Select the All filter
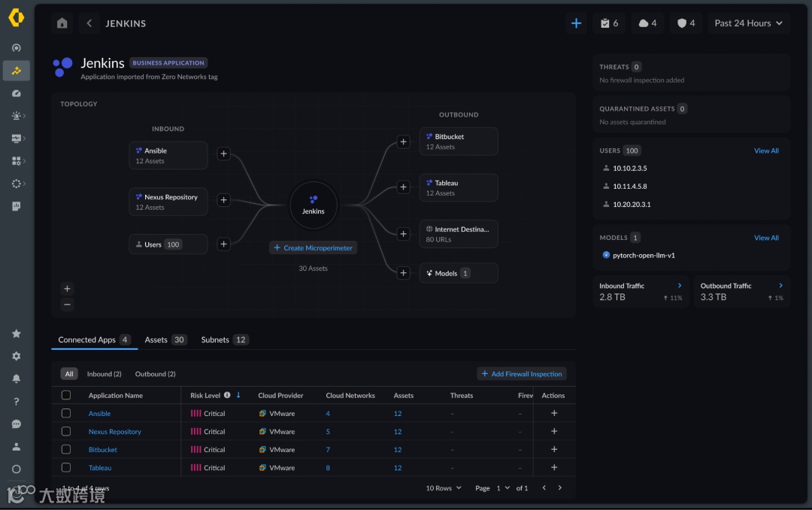812x510 pixels. point(69,374)
